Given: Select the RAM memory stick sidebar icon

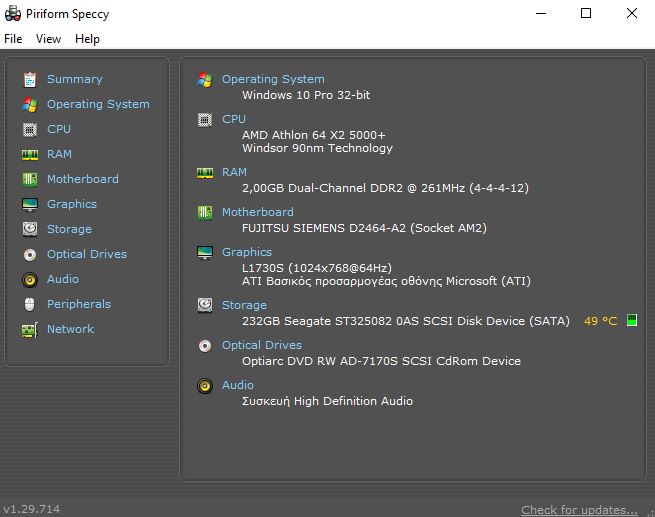Looking at the screenshot, I should pyautogui.click(x=30, y=155).
